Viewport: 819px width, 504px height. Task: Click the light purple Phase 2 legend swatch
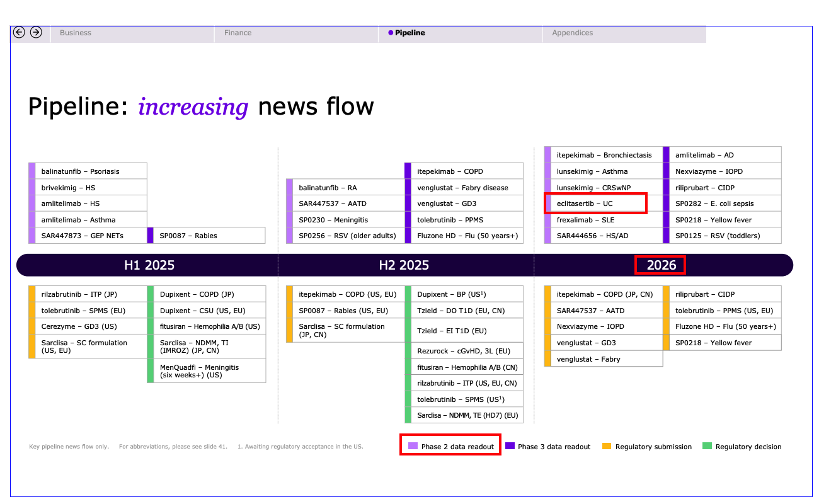413,446
